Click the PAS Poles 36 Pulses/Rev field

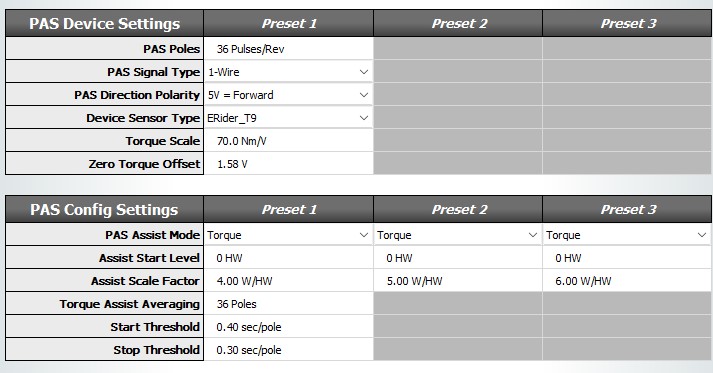coord(288,49)
